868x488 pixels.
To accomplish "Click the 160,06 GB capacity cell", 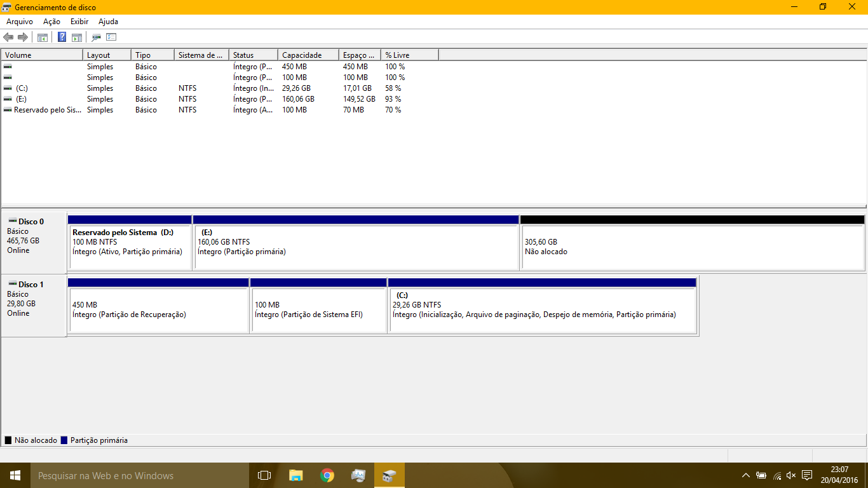I will click(x=298, y=99).
